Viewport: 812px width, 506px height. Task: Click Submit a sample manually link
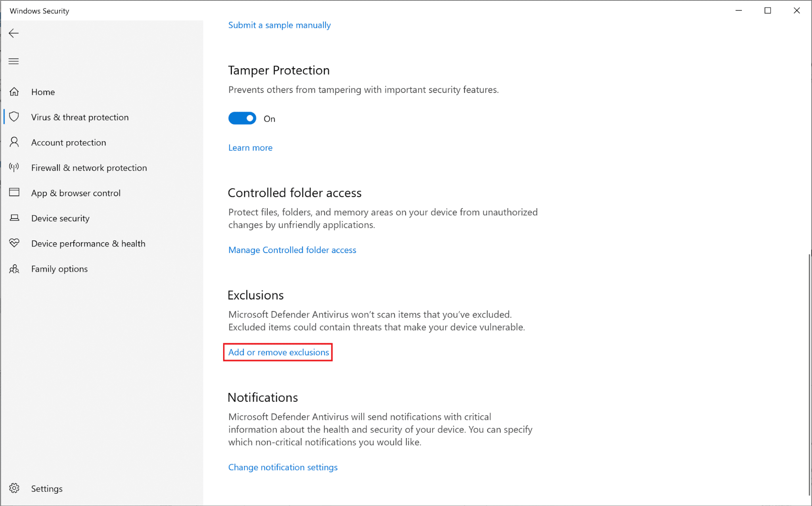279,25
